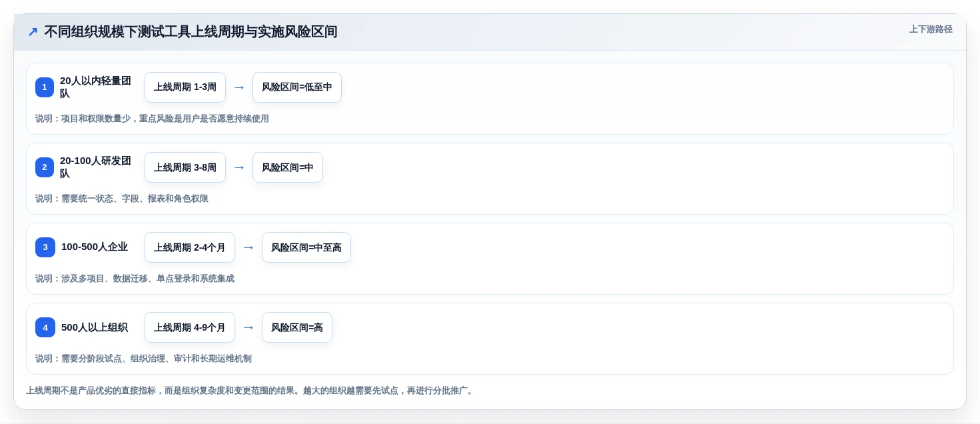Viewport: 980px width, 424px height.
Task: Click the 20-100人研发团队 label
Action: click(x=96, y=167)
